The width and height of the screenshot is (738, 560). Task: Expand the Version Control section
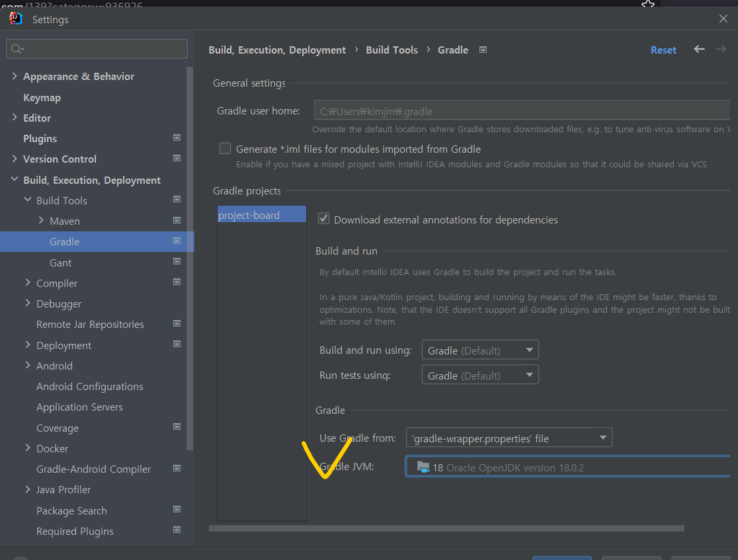tap(15, 159)
